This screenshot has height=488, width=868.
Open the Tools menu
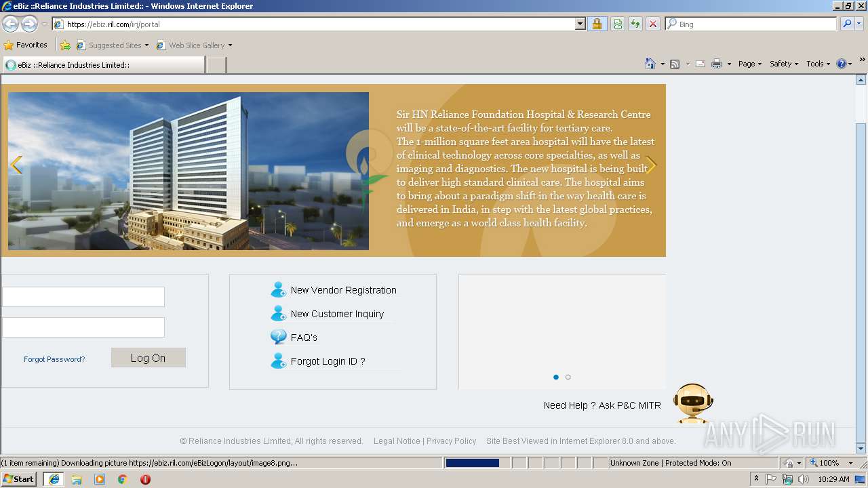click(x=818, y=64)
